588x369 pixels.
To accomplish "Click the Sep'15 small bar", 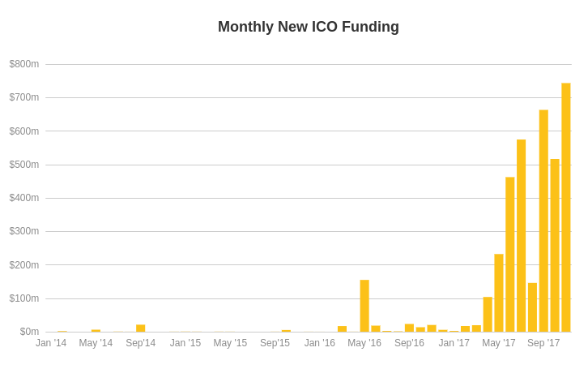I will (286, 331).
